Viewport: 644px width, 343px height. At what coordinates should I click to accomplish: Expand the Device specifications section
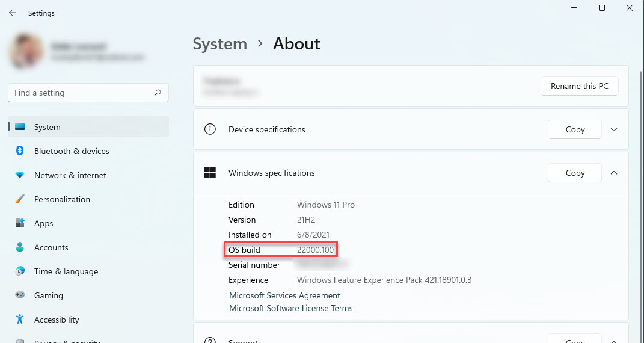614,129
